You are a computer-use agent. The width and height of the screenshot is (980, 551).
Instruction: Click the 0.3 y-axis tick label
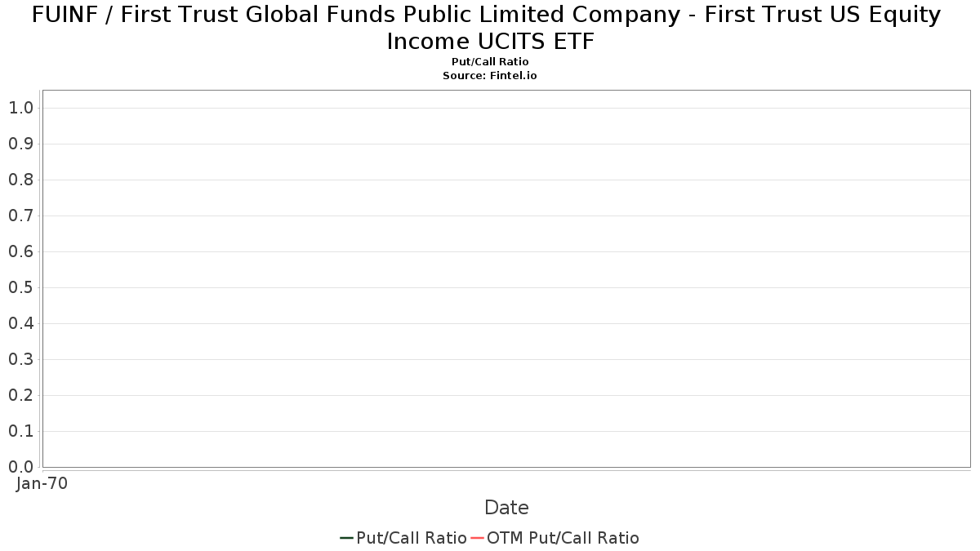[x=20, y=359]
